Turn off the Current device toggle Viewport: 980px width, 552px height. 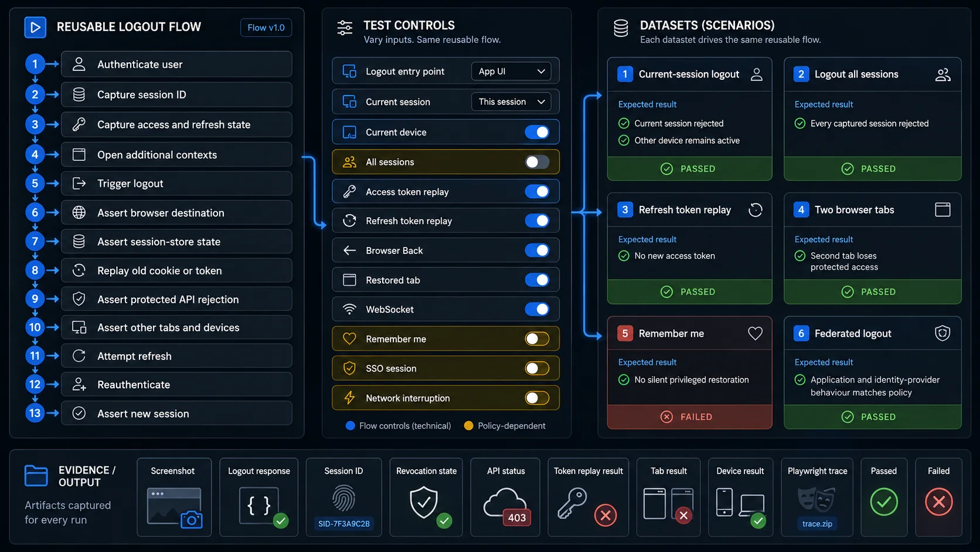pos(537,133)
